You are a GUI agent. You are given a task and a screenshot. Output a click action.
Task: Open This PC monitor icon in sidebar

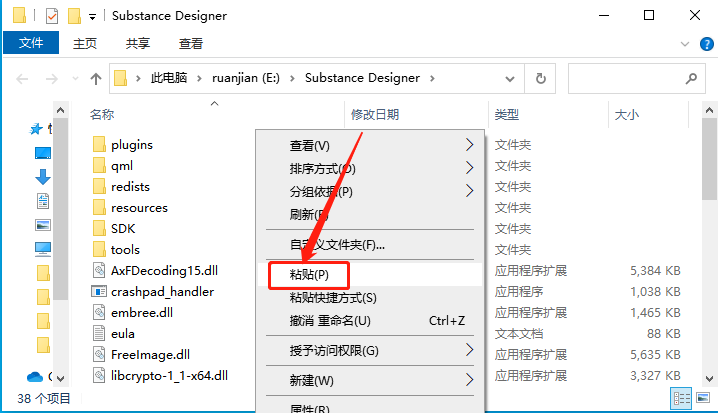coord(43,249)
